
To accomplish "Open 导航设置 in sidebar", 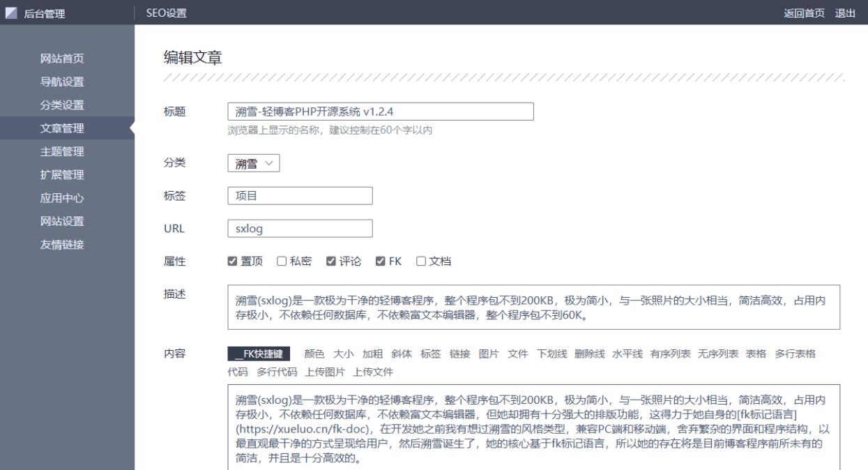I will pyautogui.click(x=62, y=82).
